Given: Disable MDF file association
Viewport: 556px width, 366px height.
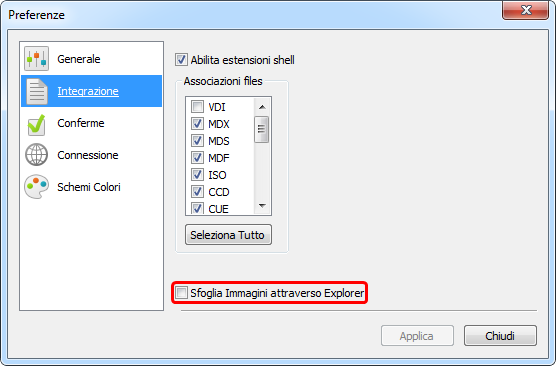Looking at the screenshot, I should 197,157.
